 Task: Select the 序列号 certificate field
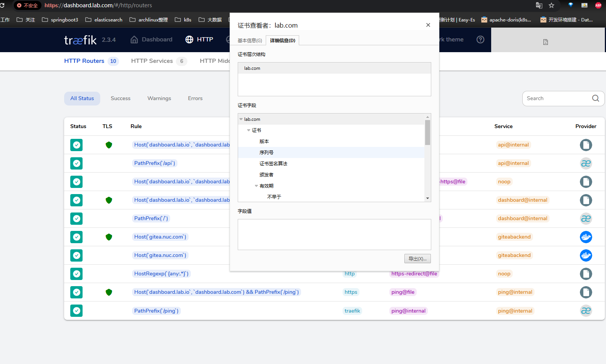[331, 153]
